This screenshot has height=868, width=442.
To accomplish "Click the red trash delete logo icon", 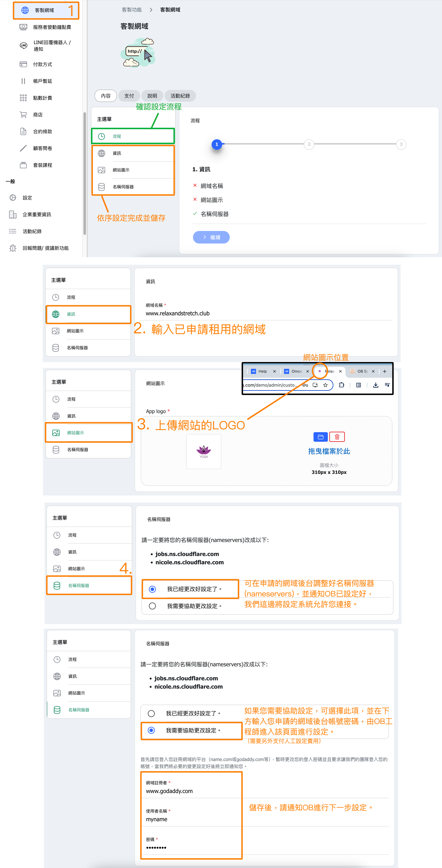I will tap(337, 437).
